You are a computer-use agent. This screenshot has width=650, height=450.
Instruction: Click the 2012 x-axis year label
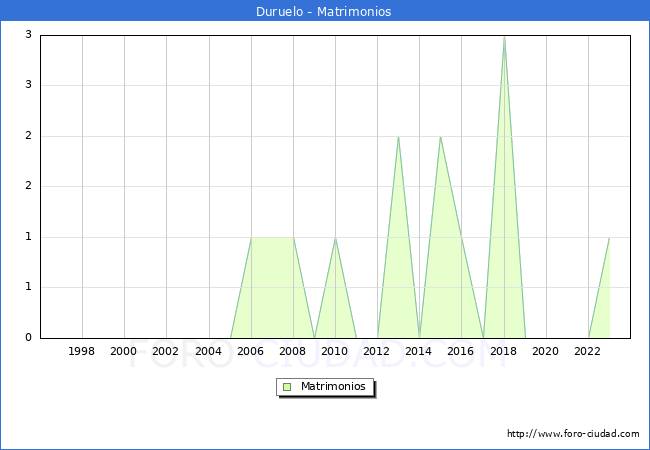(377, 351)
